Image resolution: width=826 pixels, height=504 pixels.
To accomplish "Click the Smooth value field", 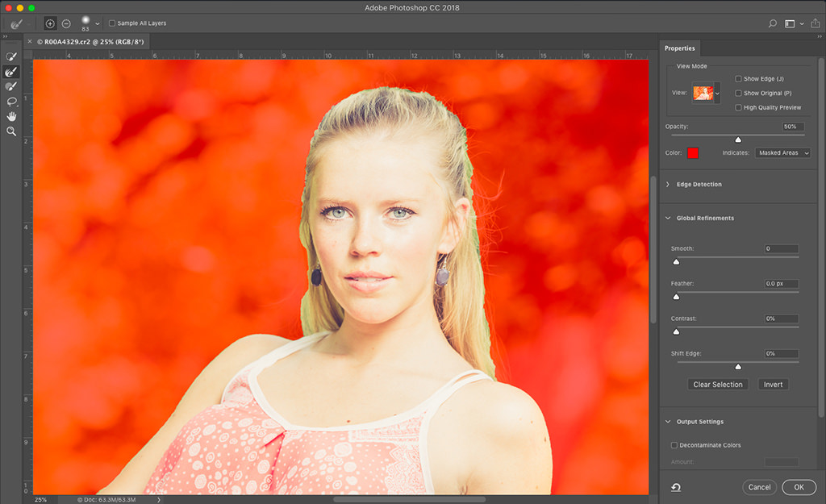I will pyautogui.click(x=781, y=248).
